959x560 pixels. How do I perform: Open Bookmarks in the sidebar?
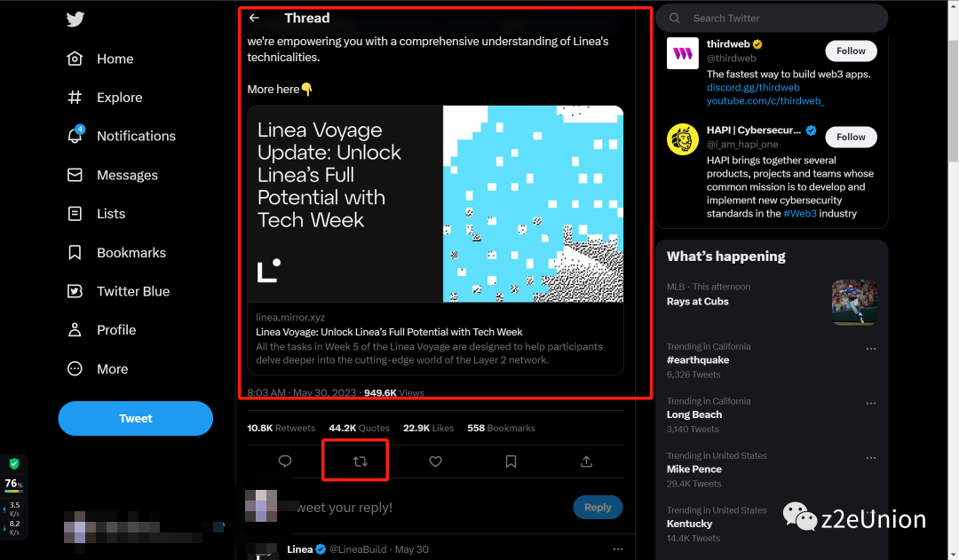coord(131,253)
